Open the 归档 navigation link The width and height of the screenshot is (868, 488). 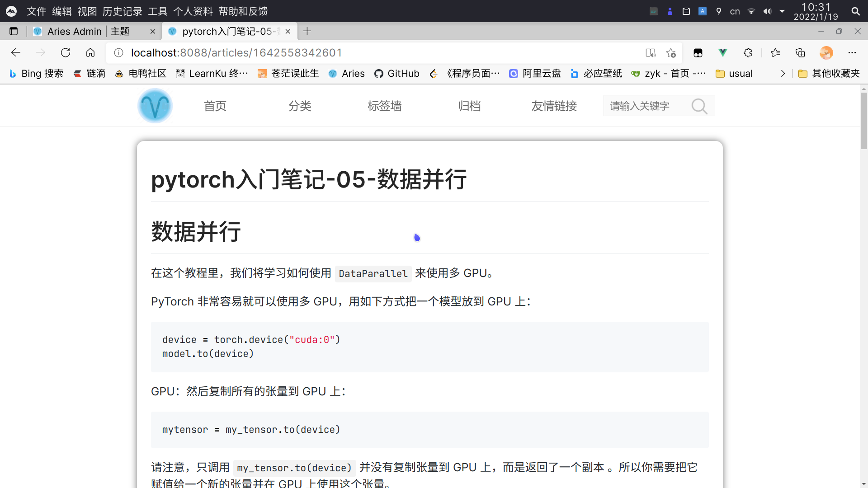469,106
